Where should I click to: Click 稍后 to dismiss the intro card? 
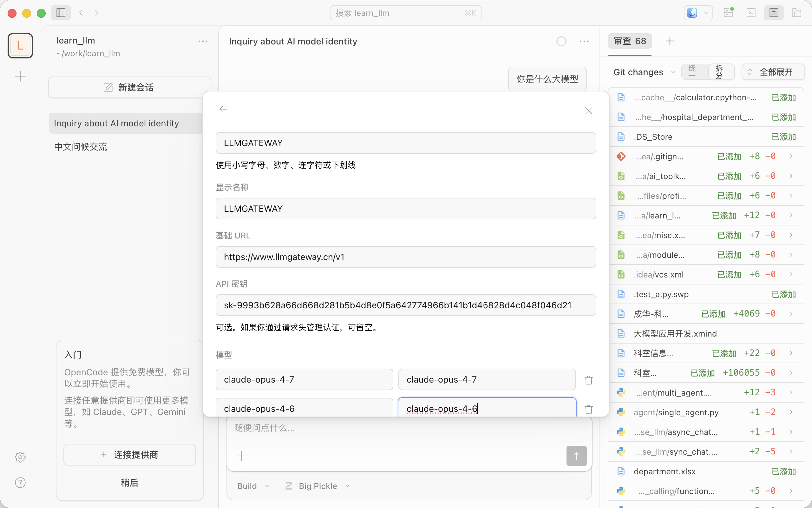(129, 483)
